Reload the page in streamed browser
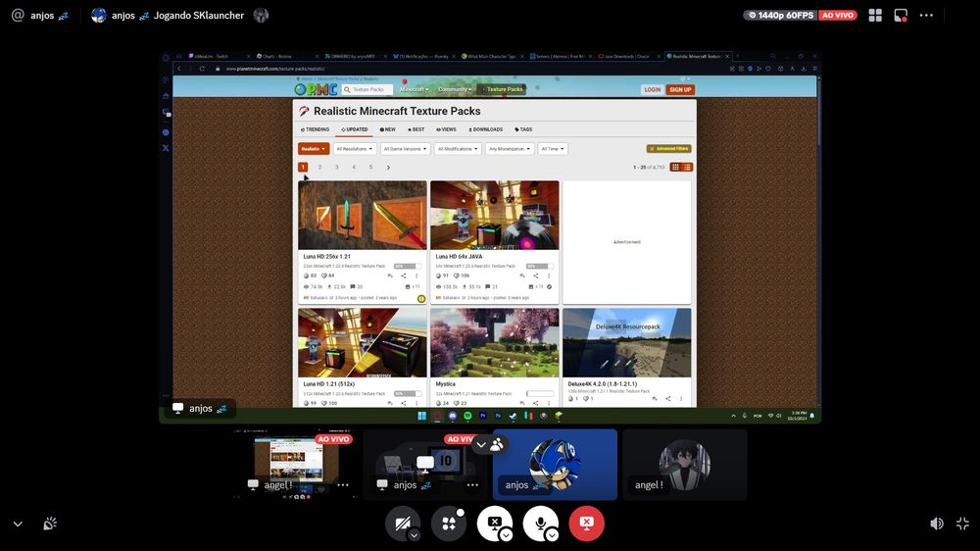The width and height of the screenshot is (980, 551). pyautogui.click(x=202, y=69)
